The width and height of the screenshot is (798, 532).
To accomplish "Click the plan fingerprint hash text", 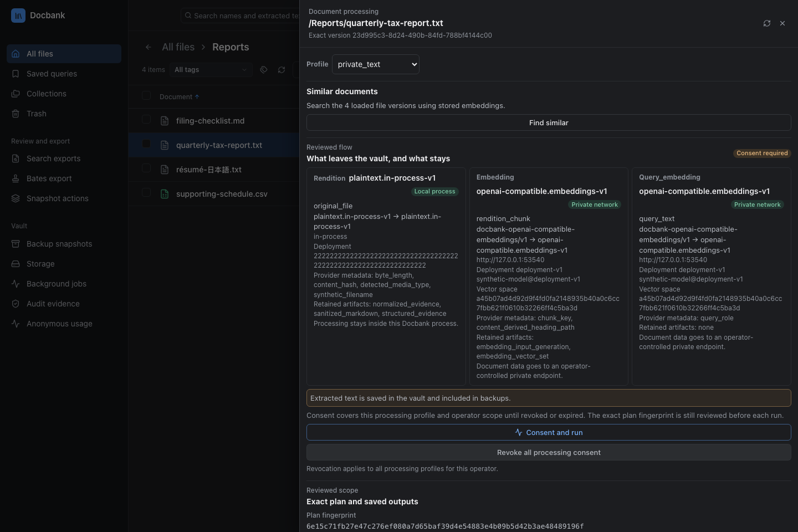I will (445, 526).
